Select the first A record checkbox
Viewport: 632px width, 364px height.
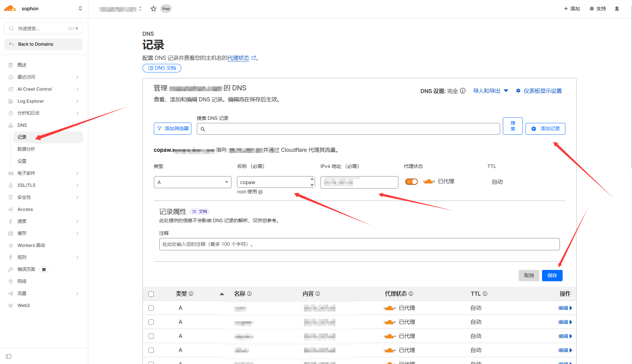pos(151,308)
